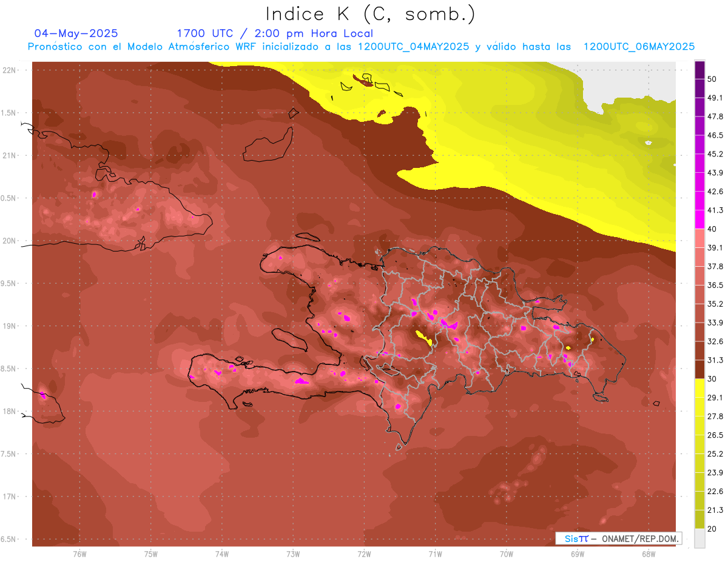Click the colorbar value 39.1
The width and height of the screenshot is (728, 562).
click(x=715, y=247)
